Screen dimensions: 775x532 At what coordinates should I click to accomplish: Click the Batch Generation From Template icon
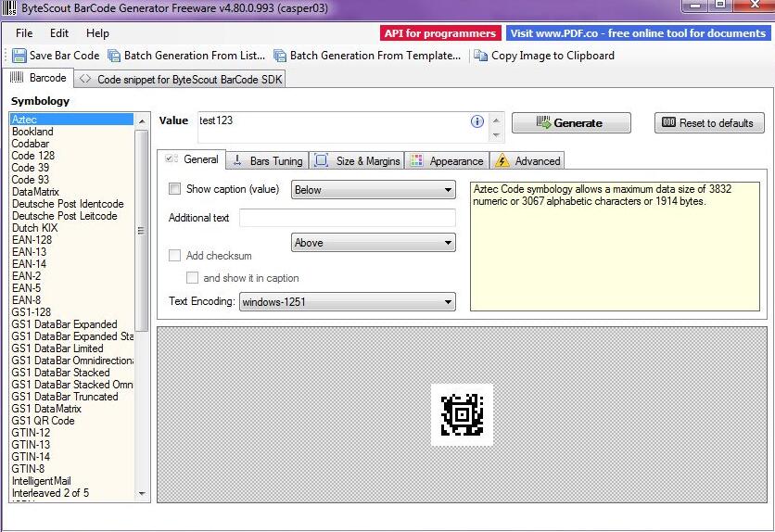tap(280, 56)
